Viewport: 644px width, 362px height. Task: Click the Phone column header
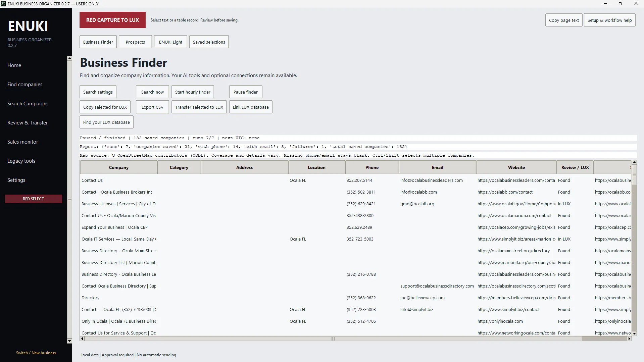point(372,167)
